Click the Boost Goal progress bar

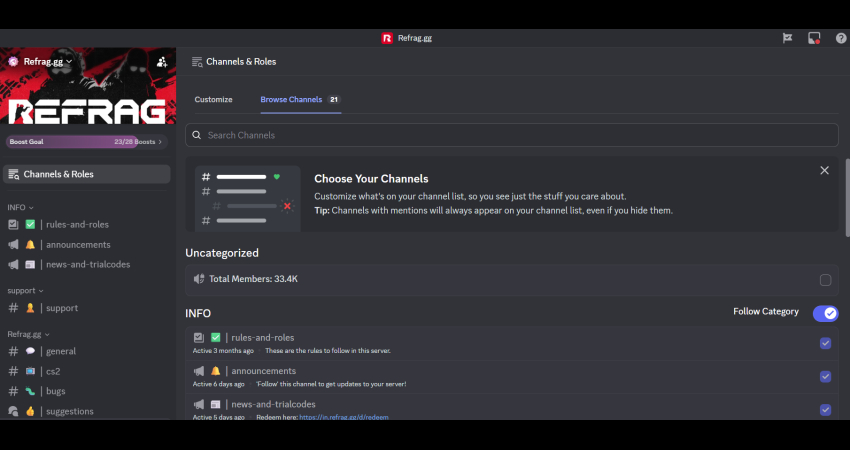[x=86, y=142]
